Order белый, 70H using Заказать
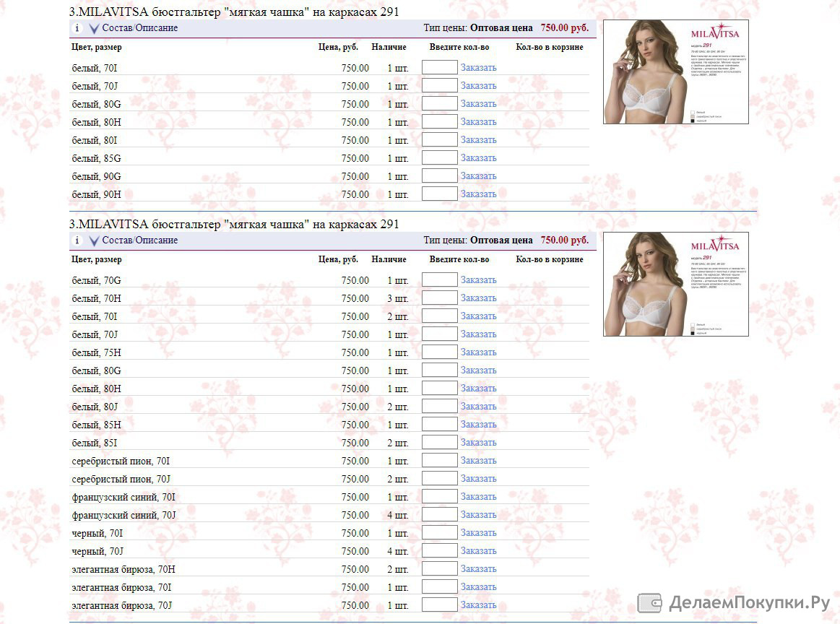Image resolution: width=840 pixels, height=624 pixels. tap(478, 298)
